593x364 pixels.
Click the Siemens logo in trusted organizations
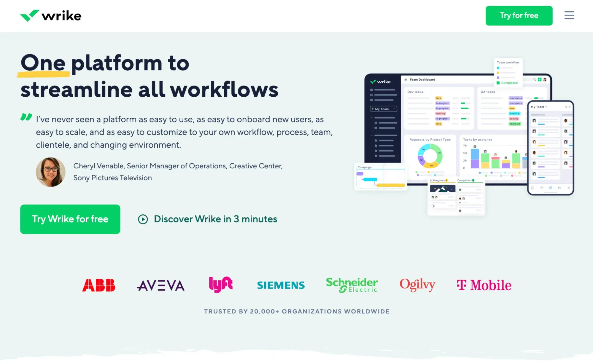[281, 285]
